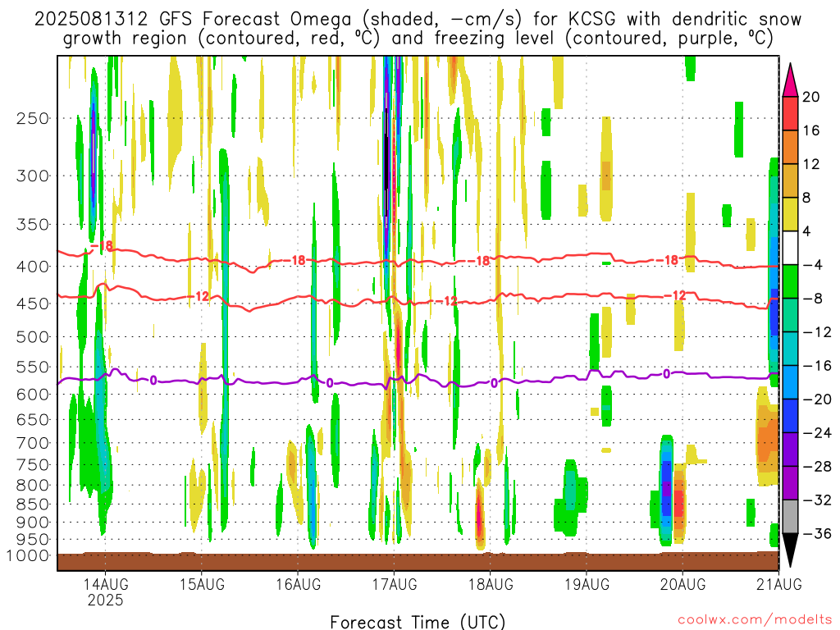
Task: Select the colorbar tick label 12
Action: [811, 164]
